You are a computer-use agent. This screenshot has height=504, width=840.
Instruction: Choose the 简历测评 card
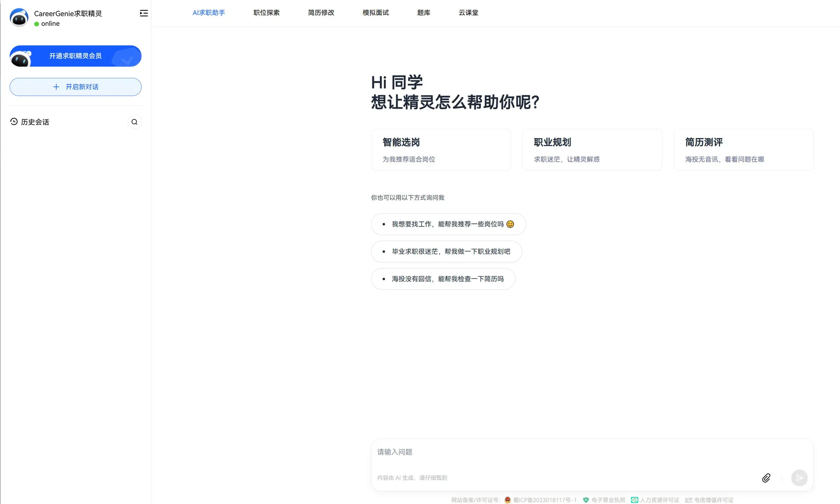point(743,149)
